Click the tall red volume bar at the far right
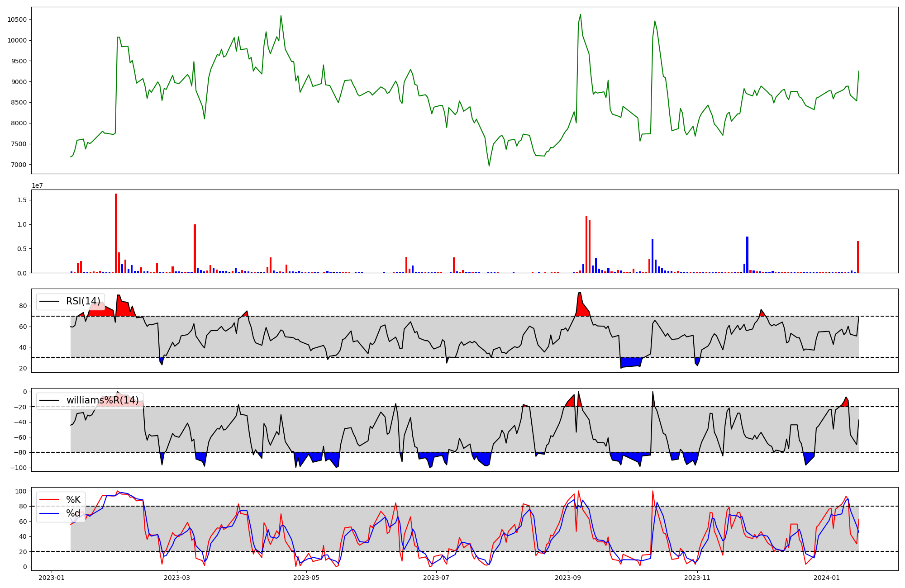905x588 pixels. [x=857, y=257]
